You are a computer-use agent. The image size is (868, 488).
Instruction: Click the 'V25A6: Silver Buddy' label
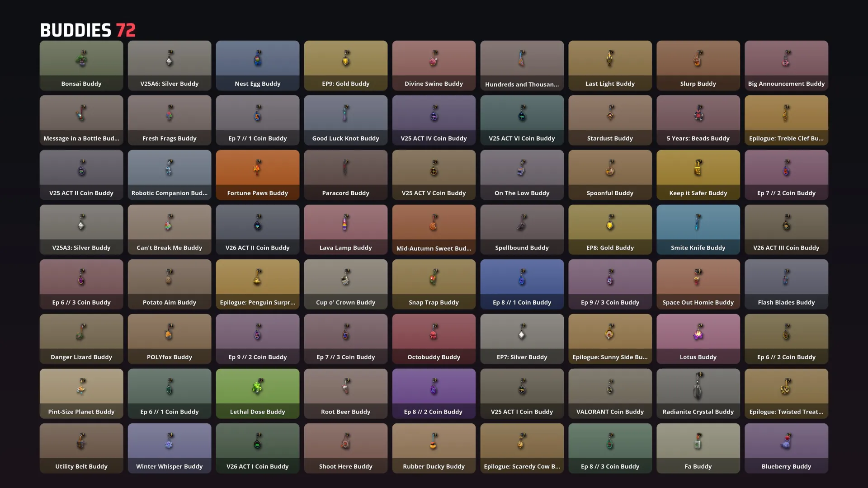pos(170,84)
